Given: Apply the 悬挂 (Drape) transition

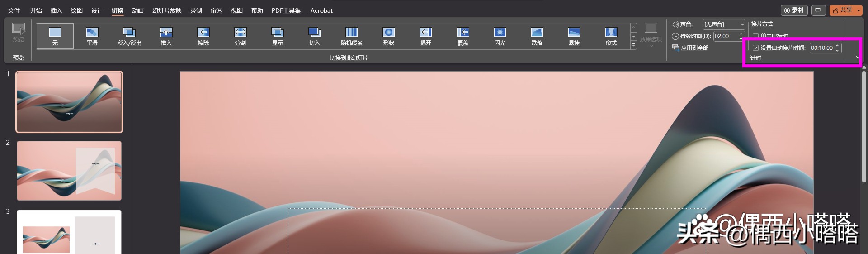Looking at the screenshot, I should point(574,36).
